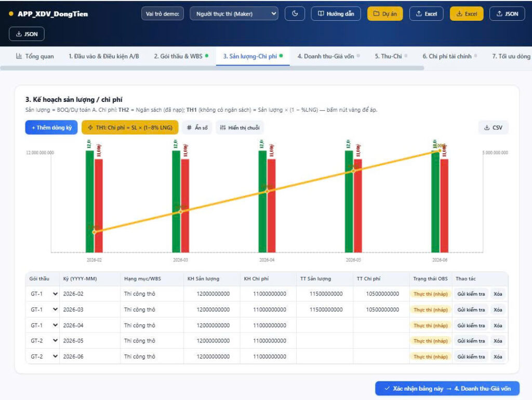Click the Hạng mục/WBS field in the 2026-05 row
Viewport: 532px width, 400px height.
tap(152, 341)
